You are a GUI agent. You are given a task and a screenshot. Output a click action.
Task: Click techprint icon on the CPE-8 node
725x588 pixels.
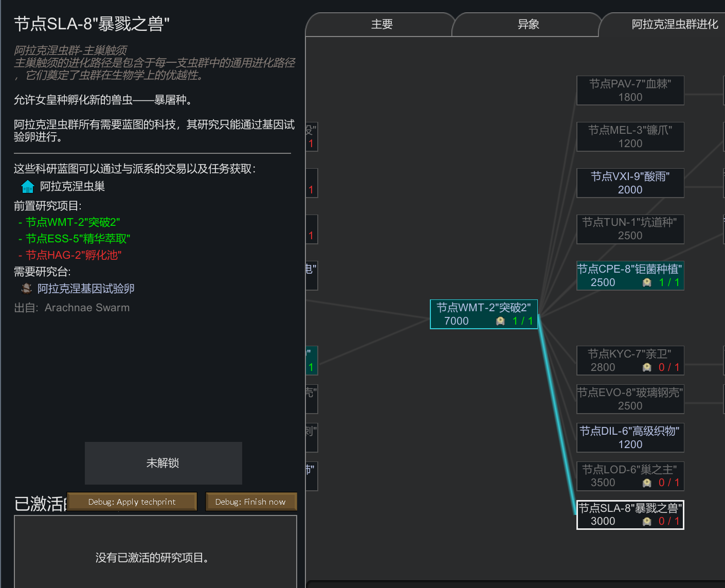[x=647, y=282]
